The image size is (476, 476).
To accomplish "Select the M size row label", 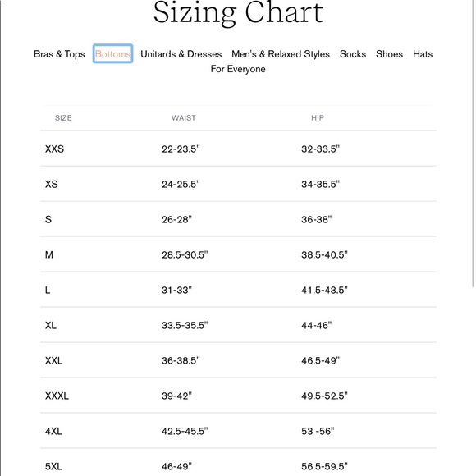I will click(49, 254).
